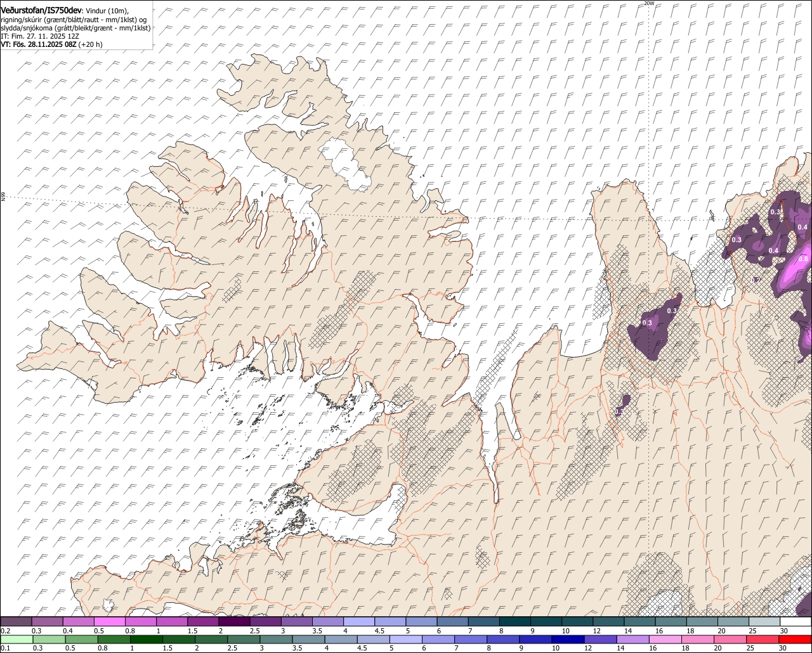Pick the 30 bright red swatch in rain scale

click(x=796, y=639)
